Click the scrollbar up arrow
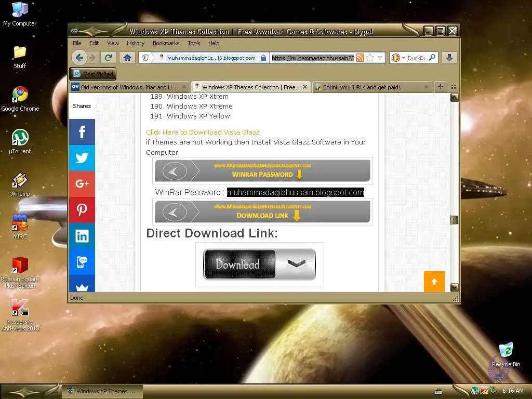532x399 pixels. (x=454, y=98)
